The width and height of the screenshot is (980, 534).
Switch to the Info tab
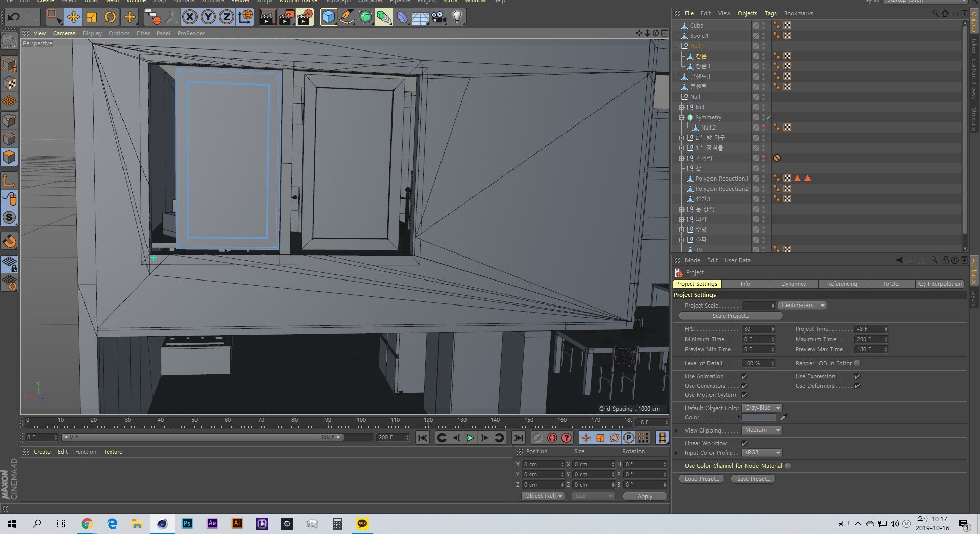point(745,284)
